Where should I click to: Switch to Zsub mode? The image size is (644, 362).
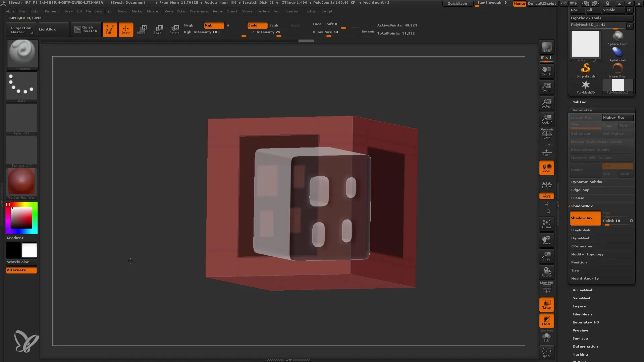pos(278,25)
